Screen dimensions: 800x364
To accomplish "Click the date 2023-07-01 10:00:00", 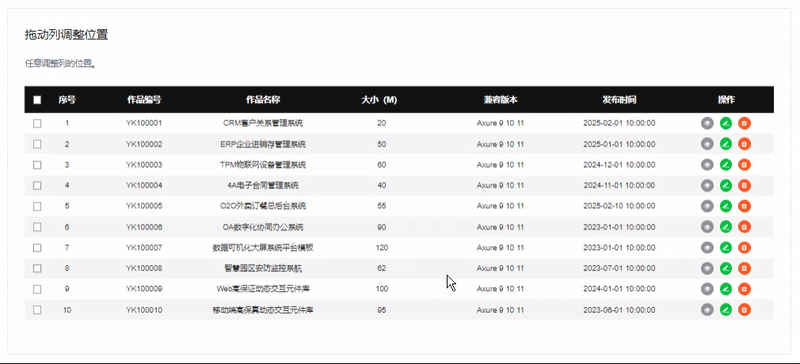I will 619,268.
